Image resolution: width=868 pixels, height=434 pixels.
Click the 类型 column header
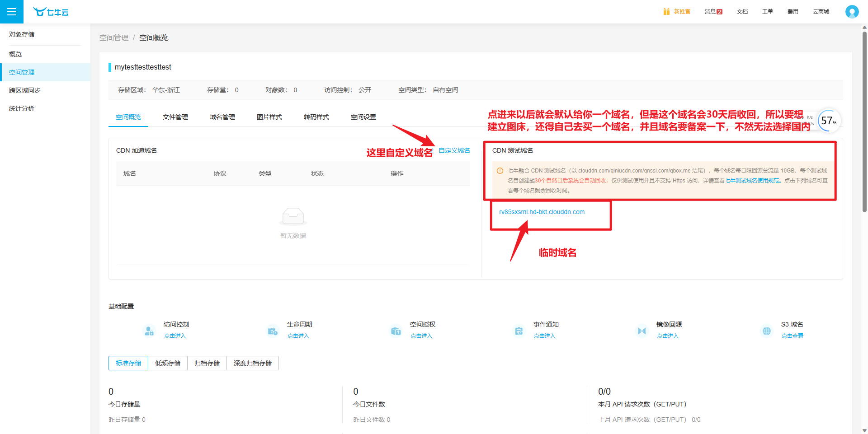265,173
